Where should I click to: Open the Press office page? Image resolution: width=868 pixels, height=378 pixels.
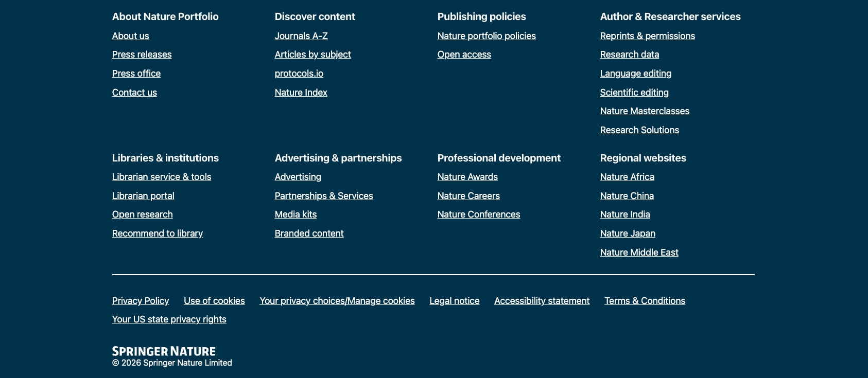tap(136, 74)
